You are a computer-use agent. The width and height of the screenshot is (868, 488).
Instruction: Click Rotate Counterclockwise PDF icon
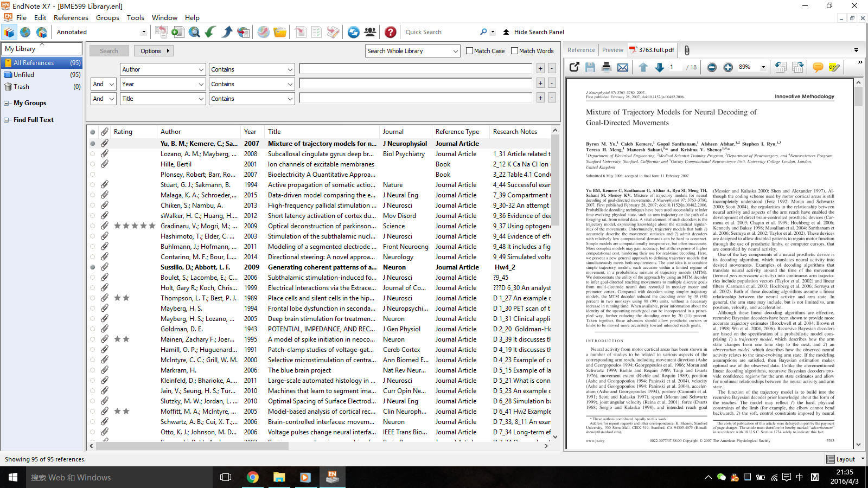click(x=781, y=67)
